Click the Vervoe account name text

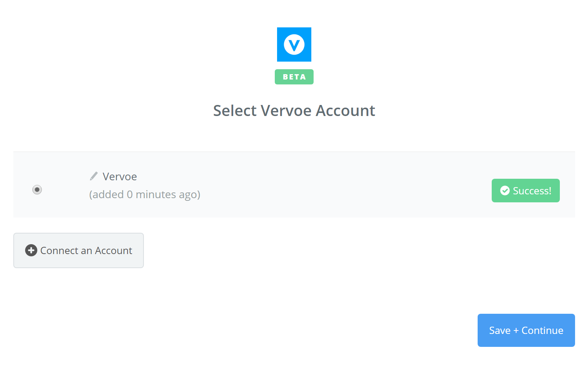[x=120, y=176]
